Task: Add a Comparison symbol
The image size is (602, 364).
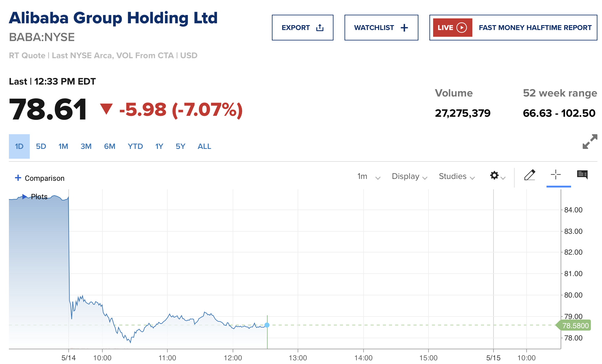Action: click(x=40, y=178)
